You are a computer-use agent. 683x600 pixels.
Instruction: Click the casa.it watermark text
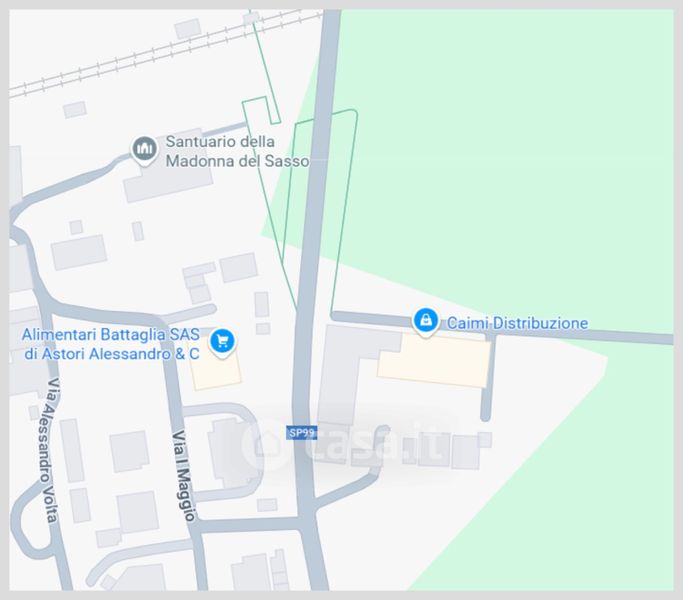pyautogui.click(x=375, y=444)
